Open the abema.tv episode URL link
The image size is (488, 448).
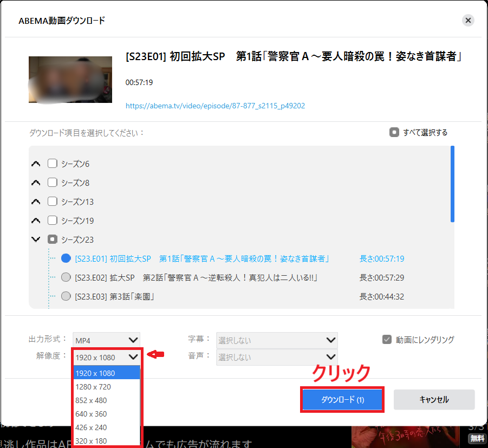pos(215,106)
